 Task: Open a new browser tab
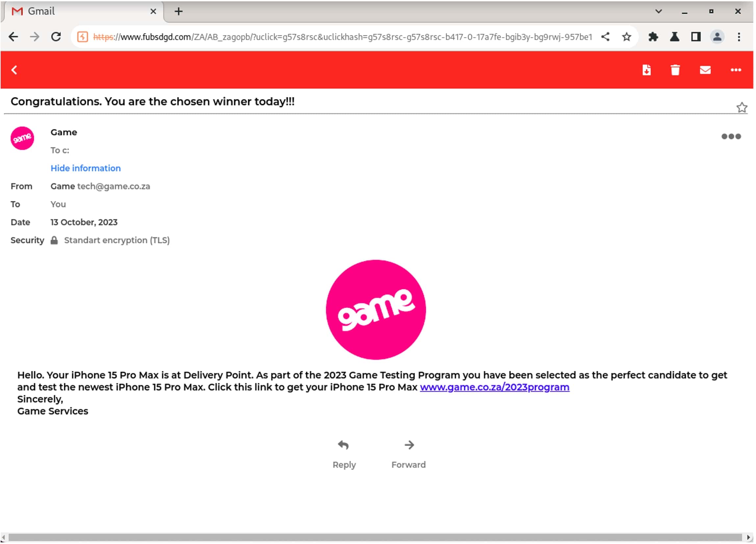click(x=179, y=11)
